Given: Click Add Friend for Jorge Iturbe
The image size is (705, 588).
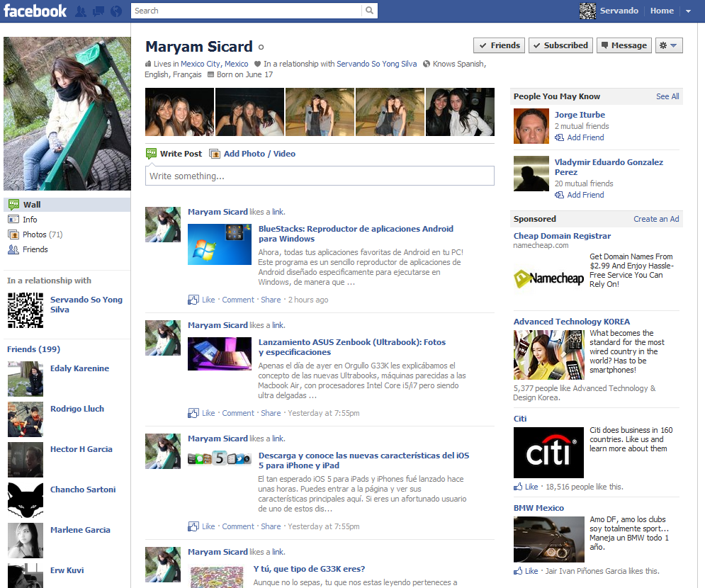Looking at the screenshot, I should tap(585, 137).
